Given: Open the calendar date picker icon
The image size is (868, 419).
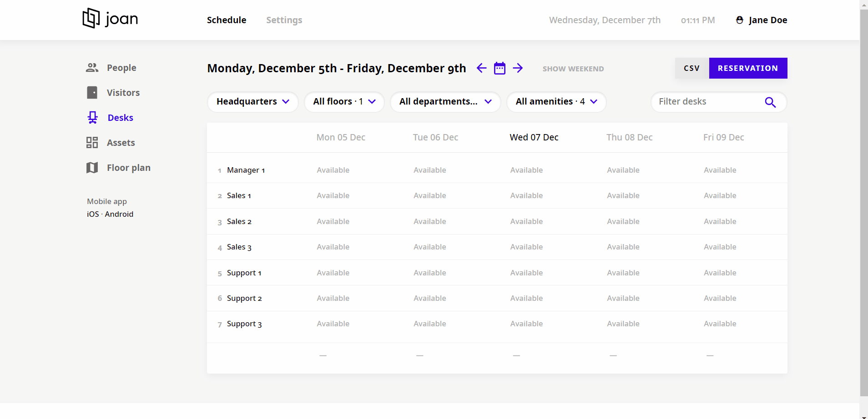Looking at the screenshot, I should point(500,68).
